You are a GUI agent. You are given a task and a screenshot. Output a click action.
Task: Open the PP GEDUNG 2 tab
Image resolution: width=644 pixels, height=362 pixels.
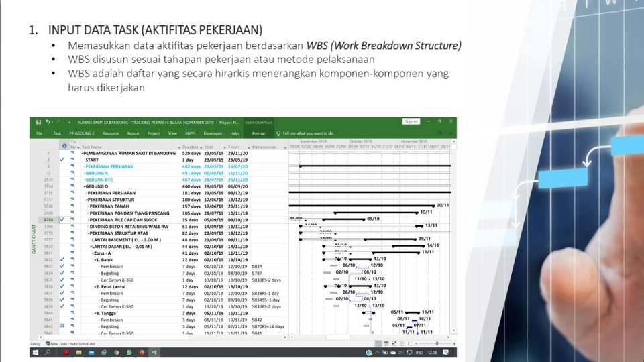point(82,133)
